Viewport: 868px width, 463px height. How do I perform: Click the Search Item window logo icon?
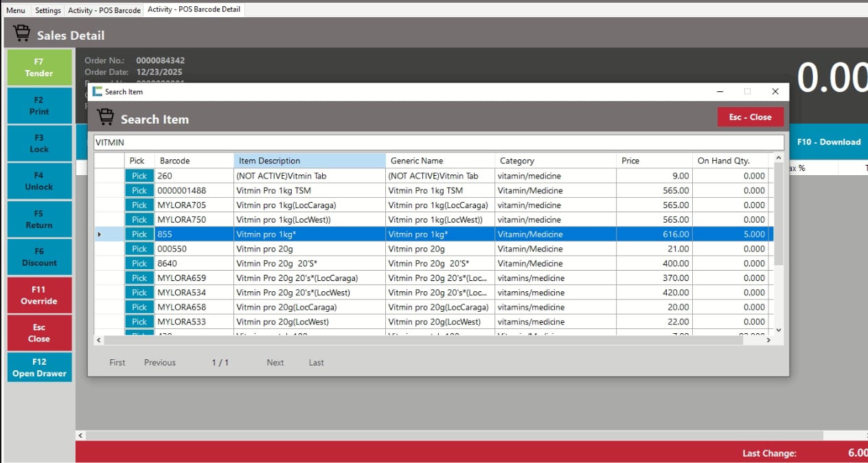point(98,91)
